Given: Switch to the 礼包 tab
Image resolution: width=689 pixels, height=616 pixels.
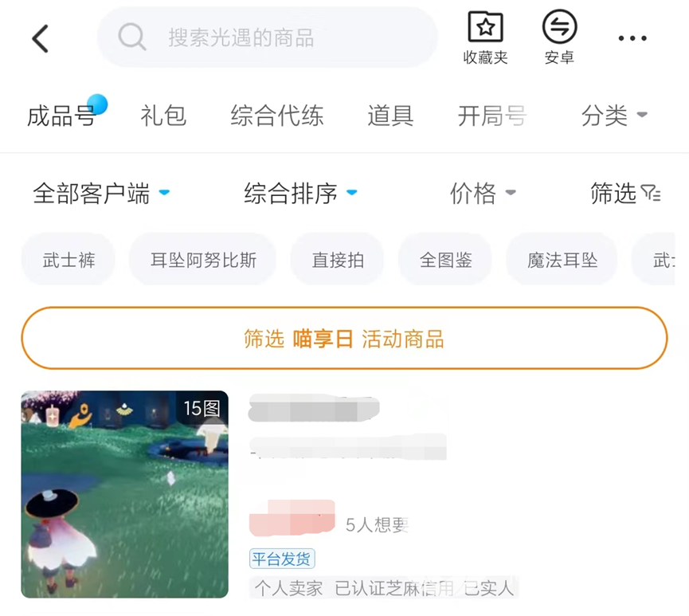Looking at the screenshot, I should click(x=163, y=116).
